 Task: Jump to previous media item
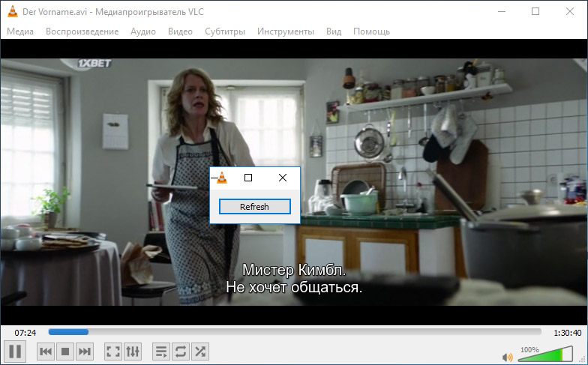[46, 352]
